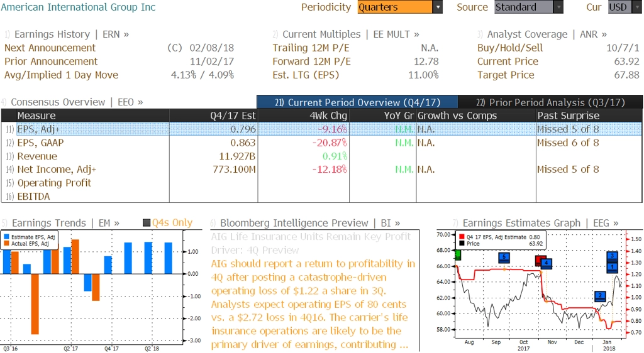Click blue event marker 5 on graph
This screenshot has width=644, height=353.
tap(504, 258)
